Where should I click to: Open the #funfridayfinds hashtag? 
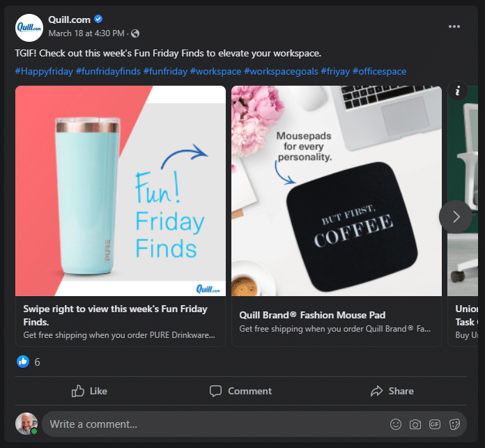click(108, 72)
